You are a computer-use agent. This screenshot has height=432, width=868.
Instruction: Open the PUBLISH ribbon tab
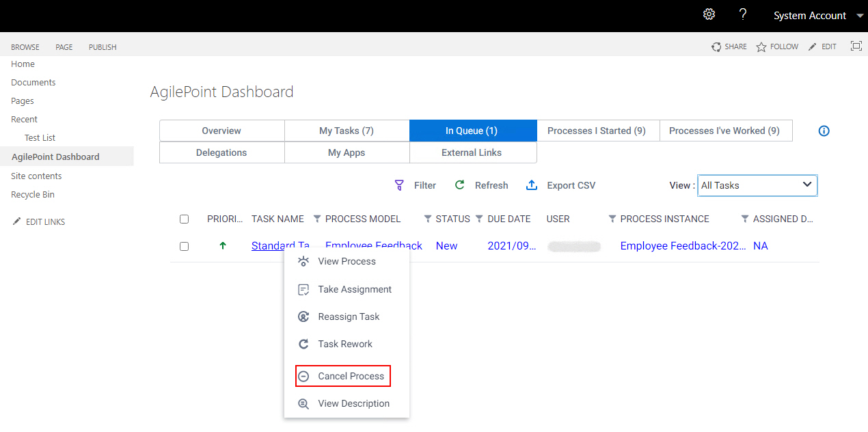[x=103, y=47]
